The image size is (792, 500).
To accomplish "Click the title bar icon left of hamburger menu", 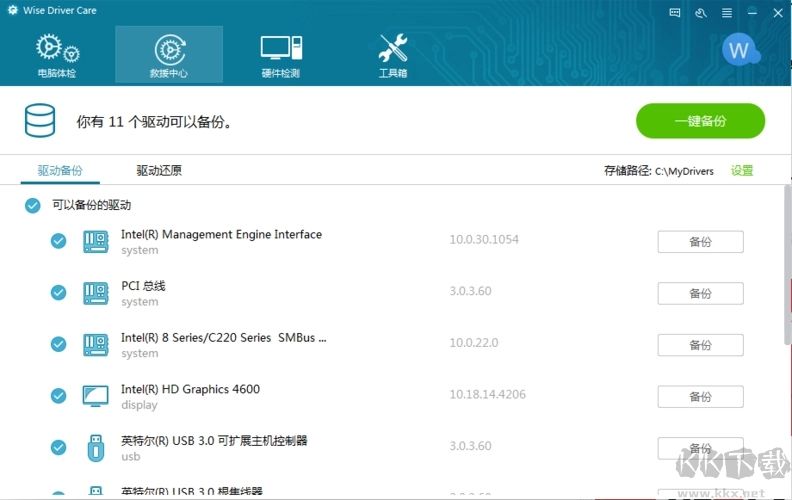I will [701, 13].
